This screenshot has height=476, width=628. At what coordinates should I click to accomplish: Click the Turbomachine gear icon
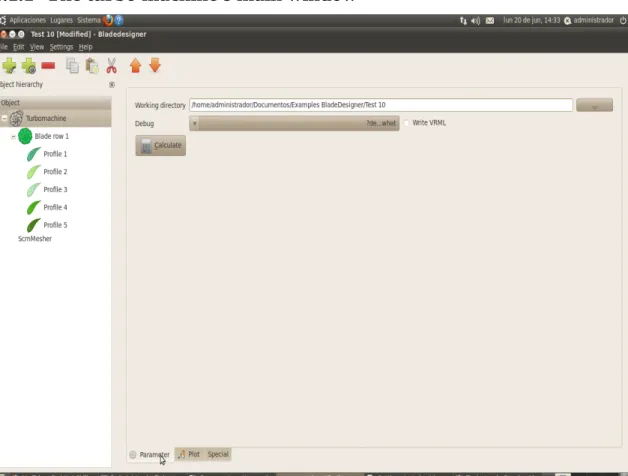(16, 118)
